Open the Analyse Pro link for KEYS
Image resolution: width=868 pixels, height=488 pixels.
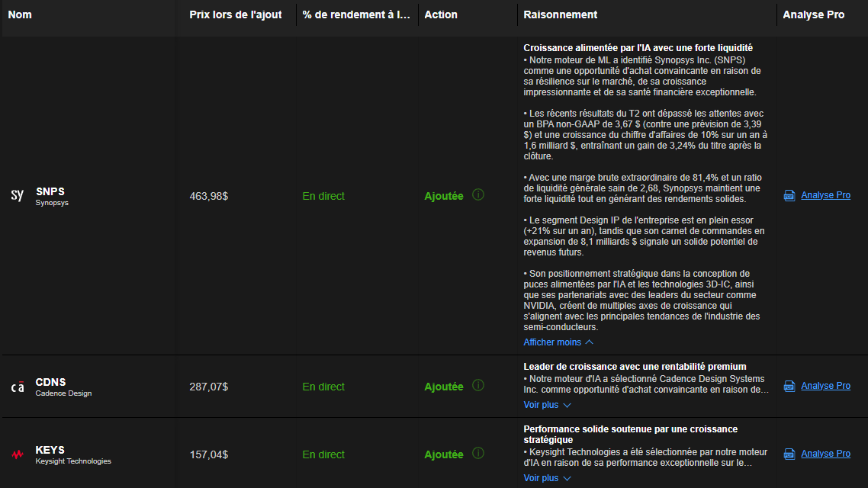[x=825, y=454]
